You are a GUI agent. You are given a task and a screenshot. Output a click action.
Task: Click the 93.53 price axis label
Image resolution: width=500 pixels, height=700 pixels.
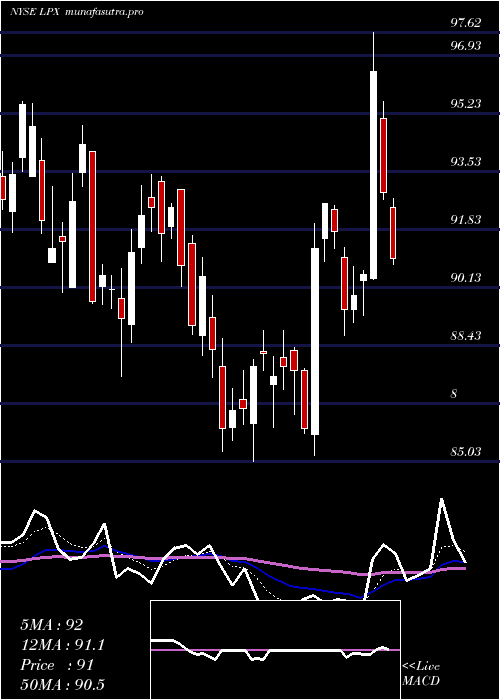[466, 162]
